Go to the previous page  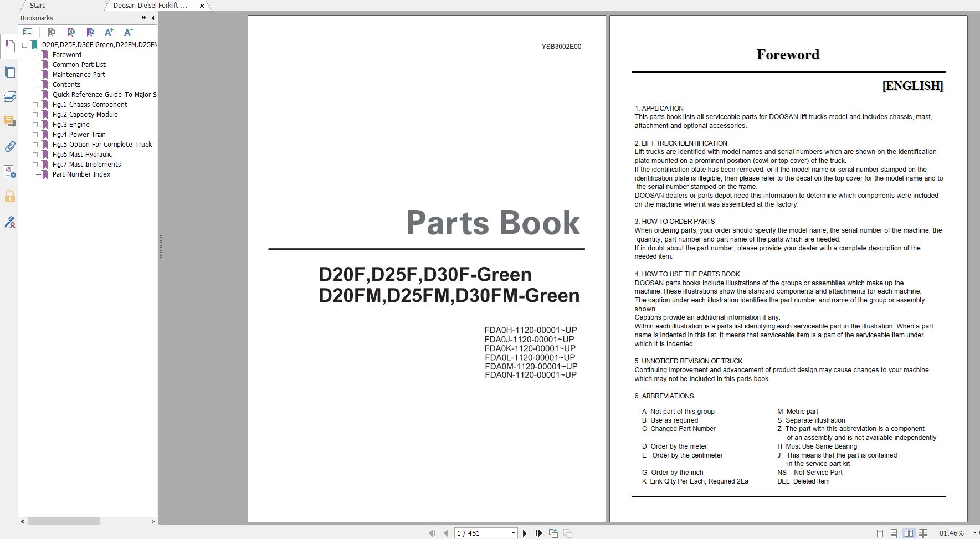click(x=446, y=533)
